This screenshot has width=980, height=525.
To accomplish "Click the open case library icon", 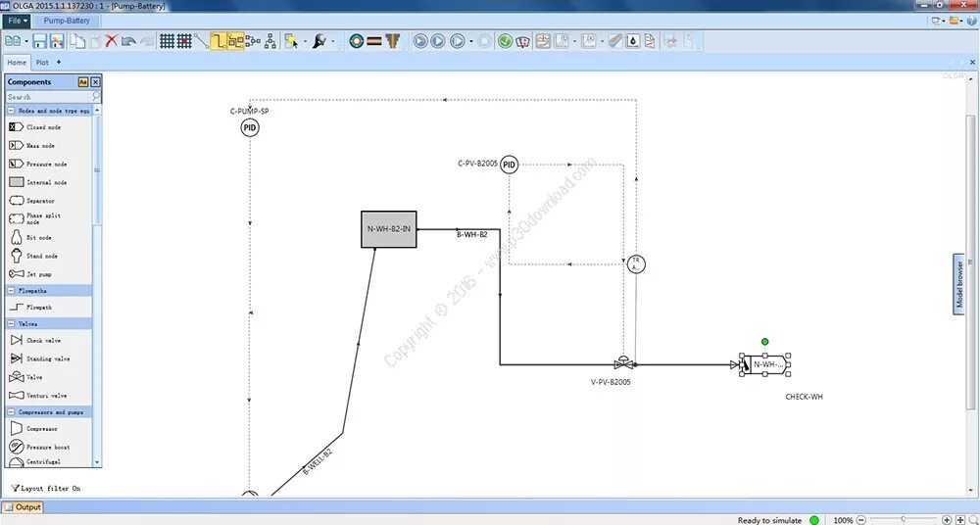I will [13, 41].
